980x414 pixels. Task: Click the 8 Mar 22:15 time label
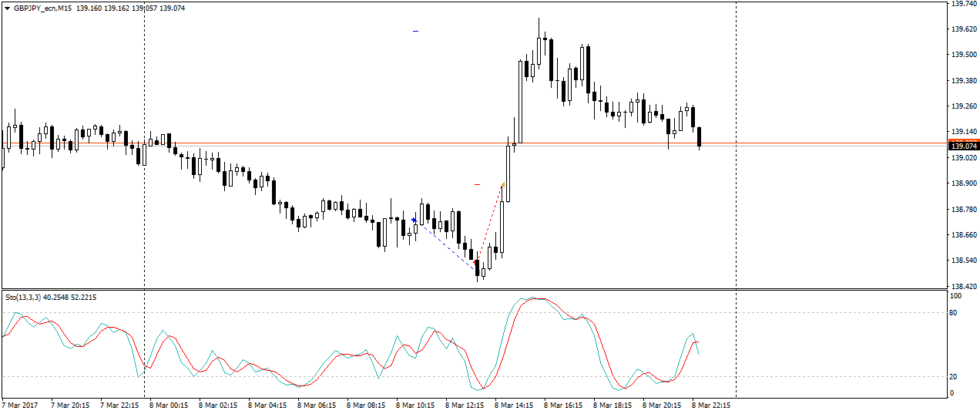(x=711, y=405)
